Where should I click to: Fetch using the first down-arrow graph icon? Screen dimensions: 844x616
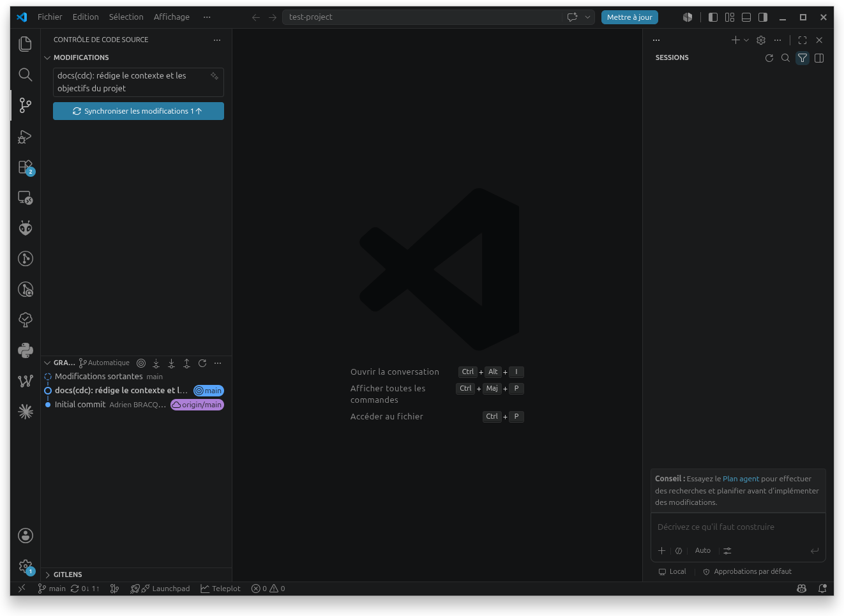tap(156, 363)
